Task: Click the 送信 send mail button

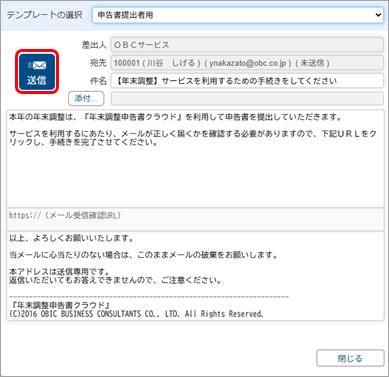Action: [x=37, y=72]
